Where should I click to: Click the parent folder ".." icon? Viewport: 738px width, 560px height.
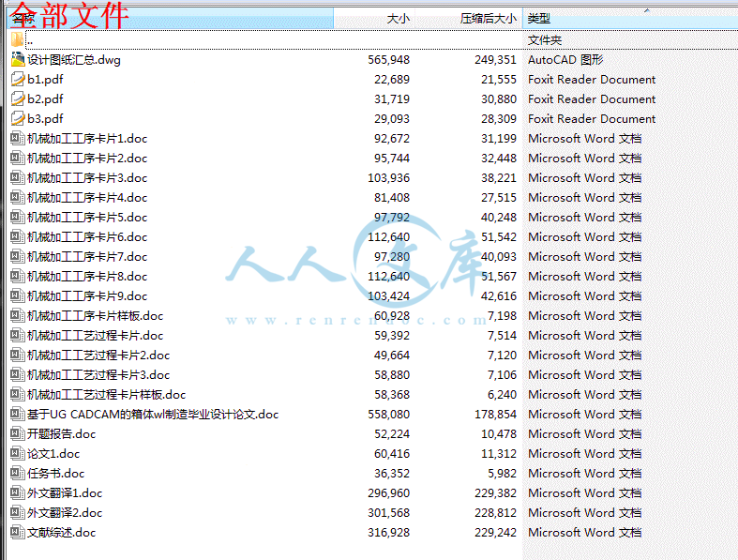[x=17, y=40]
